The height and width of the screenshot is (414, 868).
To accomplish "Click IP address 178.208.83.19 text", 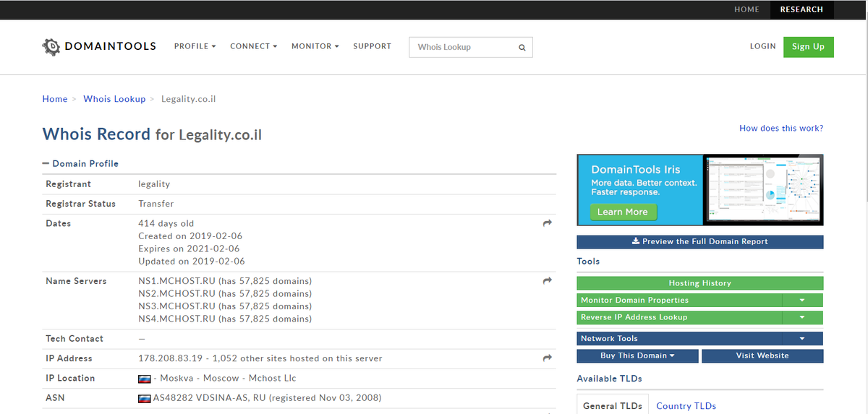I will [x=170, y=358].
